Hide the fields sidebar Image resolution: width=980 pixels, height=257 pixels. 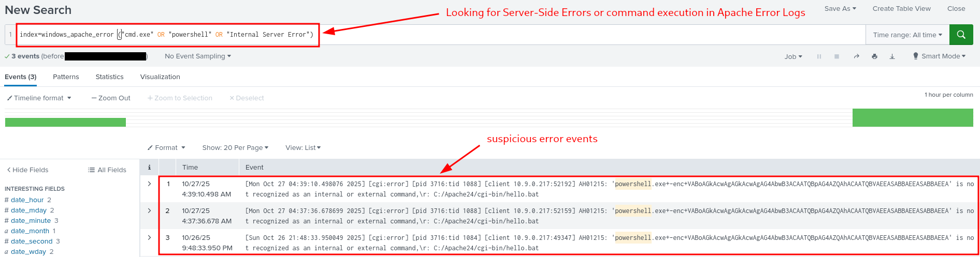coord(27,170)
